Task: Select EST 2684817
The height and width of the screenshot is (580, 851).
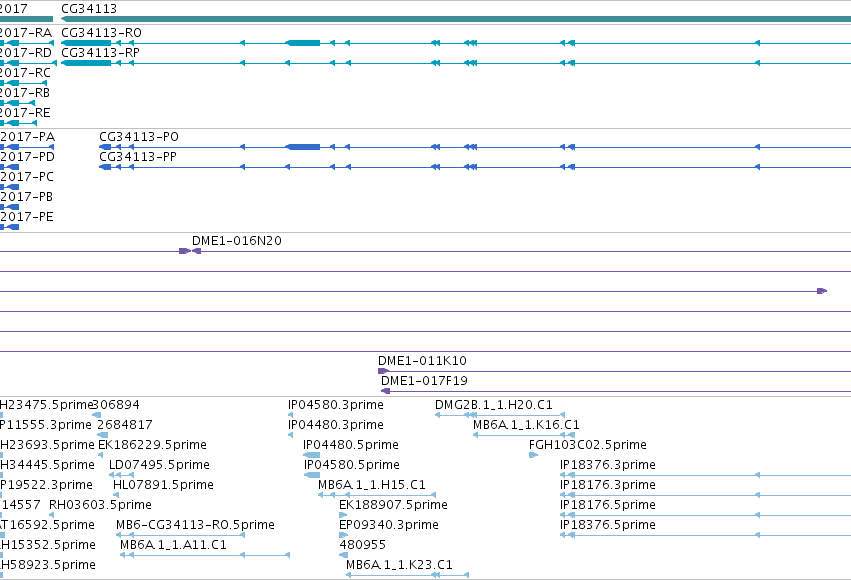Action: pos(125,425)
